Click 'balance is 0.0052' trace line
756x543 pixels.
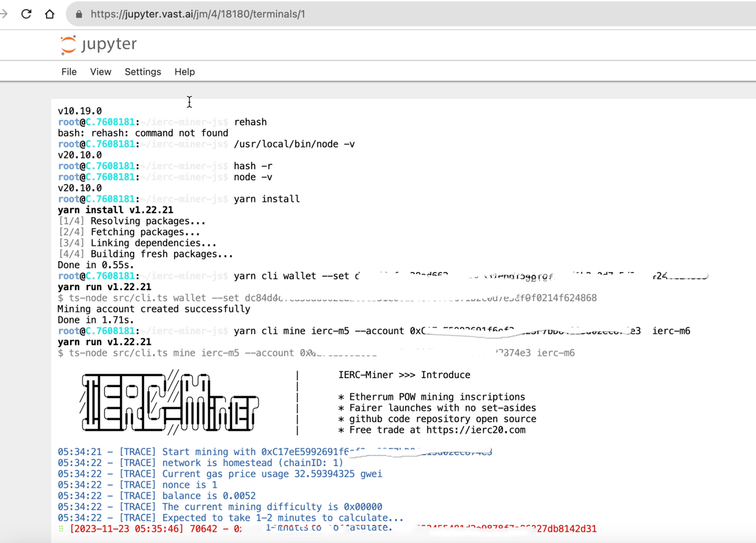pos(157,496)
